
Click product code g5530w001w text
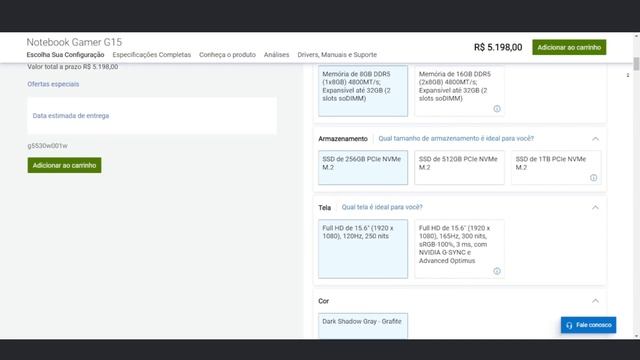(x=47, y=146)
